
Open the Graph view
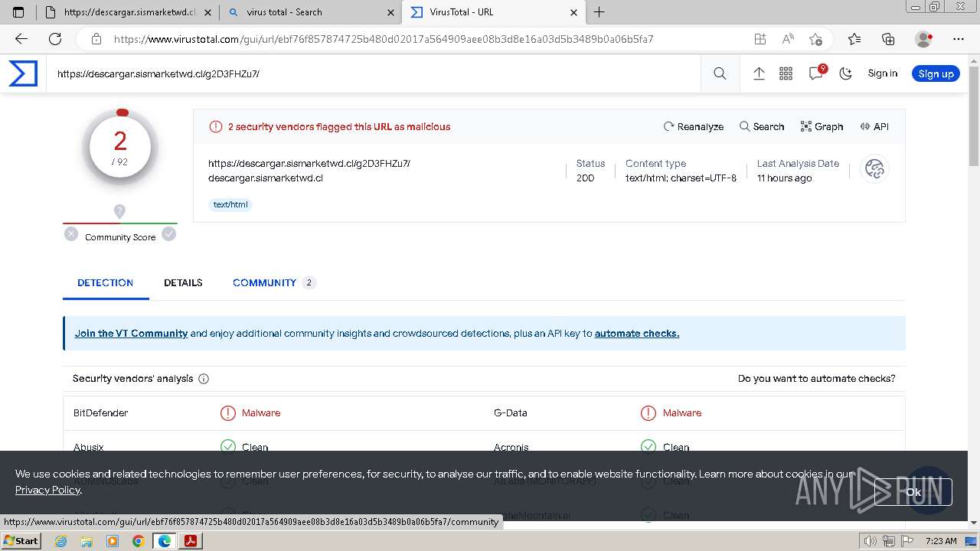click(822, 126)
